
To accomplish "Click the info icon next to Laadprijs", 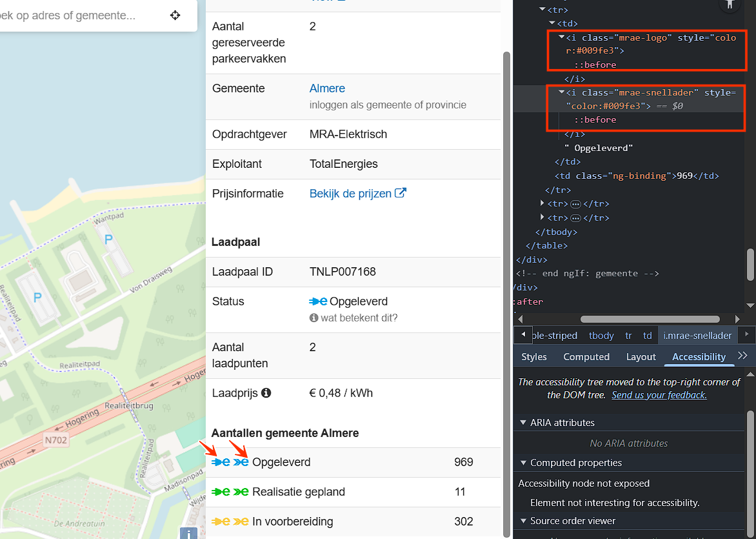I will 266,392.
